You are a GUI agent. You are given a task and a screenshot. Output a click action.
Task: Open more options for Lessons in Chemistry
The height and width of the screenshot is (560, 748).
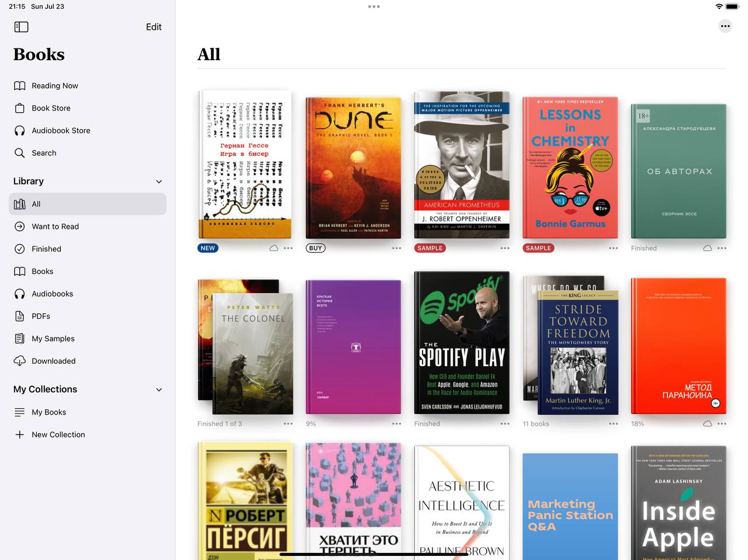coord(614,248)
